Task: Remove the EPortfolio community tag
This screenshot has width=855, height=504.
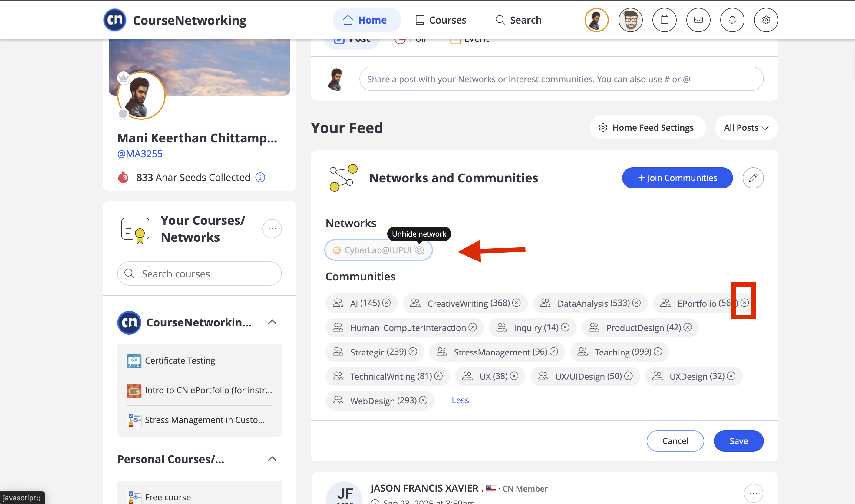Action: coord(744,303)
